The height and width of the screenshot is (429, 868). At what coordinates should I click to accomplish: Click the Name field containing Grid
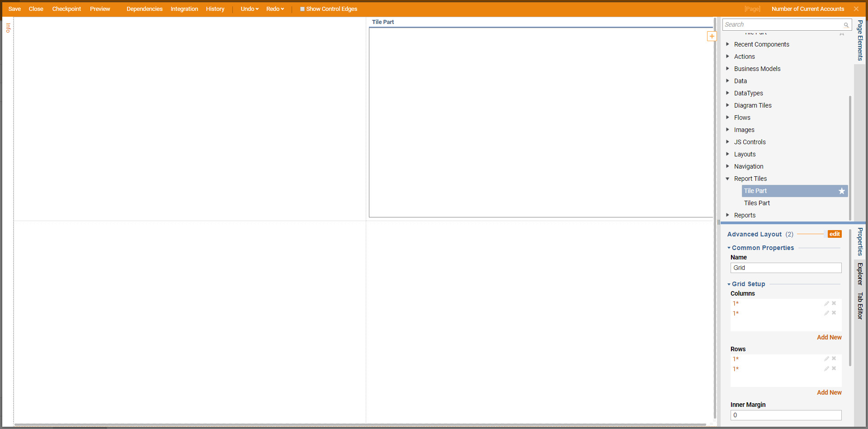point(786,268)
